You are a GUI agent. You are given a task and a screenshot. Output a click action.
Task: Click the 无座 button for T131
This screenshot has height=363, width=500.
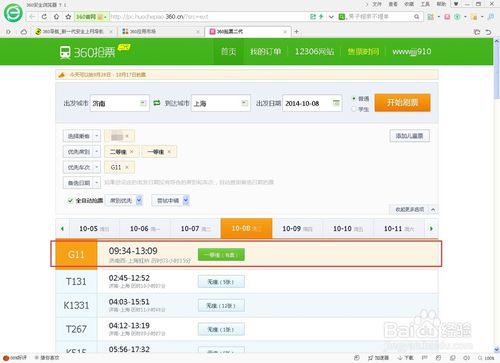(x=221, y=282)
